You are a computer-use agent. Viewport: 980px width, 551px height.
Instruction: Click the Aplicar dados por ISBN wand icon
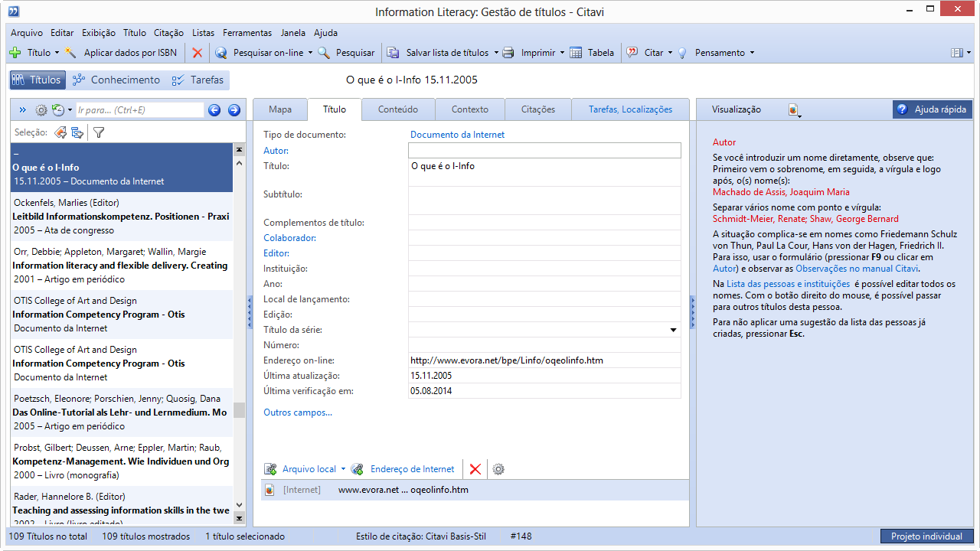pos(70,53)
